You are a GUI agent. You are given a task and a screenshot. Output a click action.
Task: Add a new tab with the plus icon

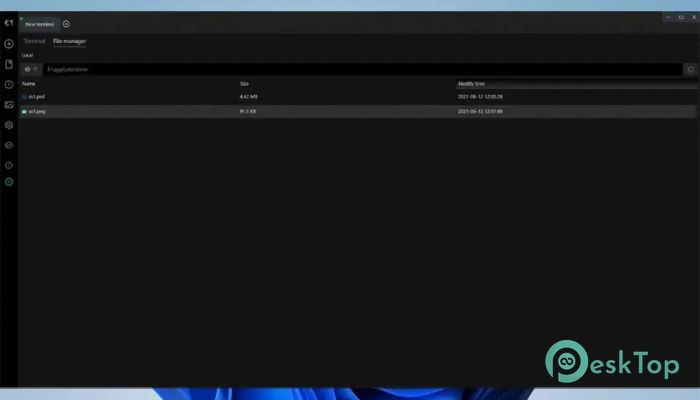pyautogui.click(x=66, y=24)
